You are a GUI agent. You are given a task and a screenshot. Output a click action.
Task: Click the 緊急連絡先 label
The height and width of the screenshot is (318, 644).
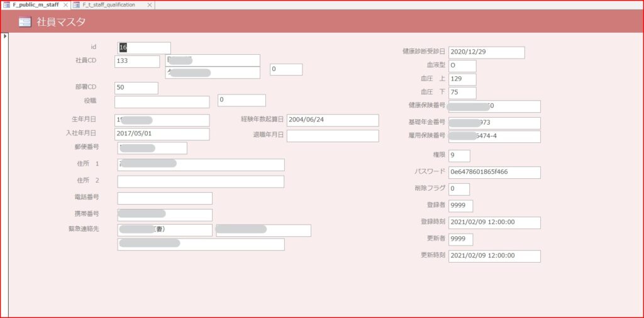(x=84, y=229)
